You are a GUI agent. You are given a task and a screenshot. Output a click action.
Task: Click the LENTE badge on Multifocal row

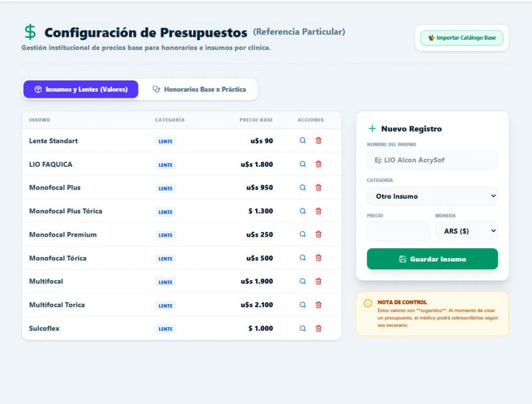[165, 282]
